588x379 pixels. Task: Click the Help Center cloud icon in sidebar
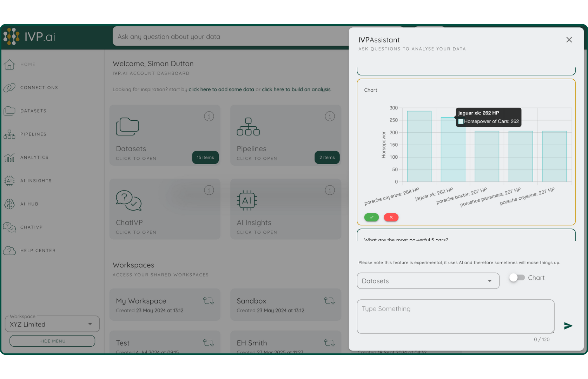[x=9, y=250]
